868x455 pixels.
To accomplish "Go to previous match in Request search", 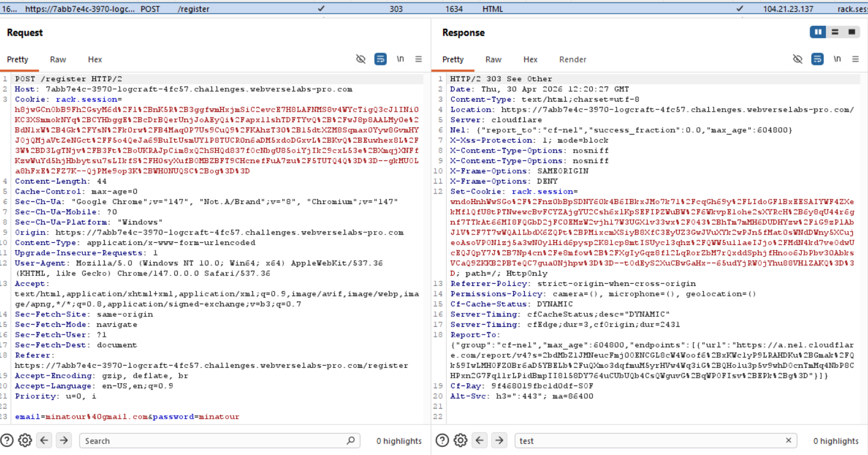I will click(45, 440).
